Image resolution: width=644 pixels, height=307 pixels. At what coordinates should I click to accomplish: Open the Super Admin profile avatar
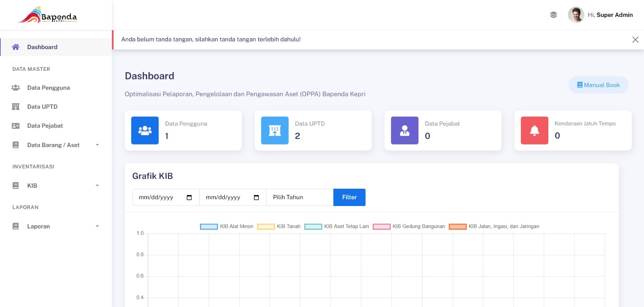pos(576,15)
